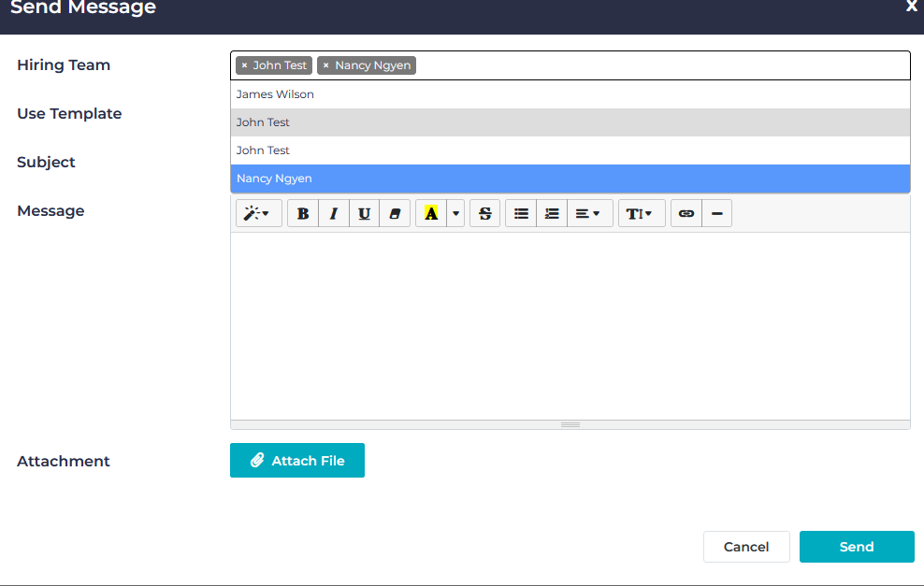The height and width of the screenshot is (586, 924).
Task: Open the text color picker dropdown
Action: click(455, 213)
